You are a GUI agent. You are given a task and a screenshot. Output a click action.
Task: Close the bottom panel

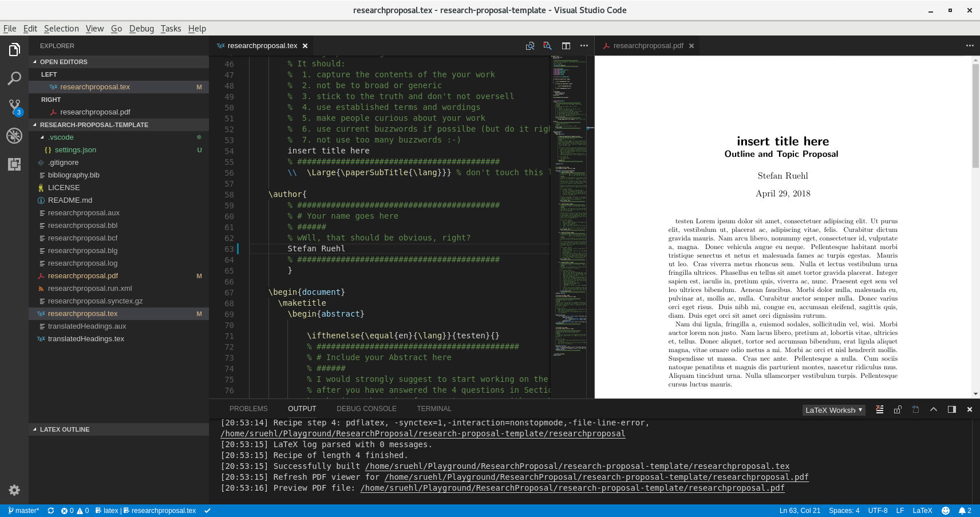click(970, 409)
